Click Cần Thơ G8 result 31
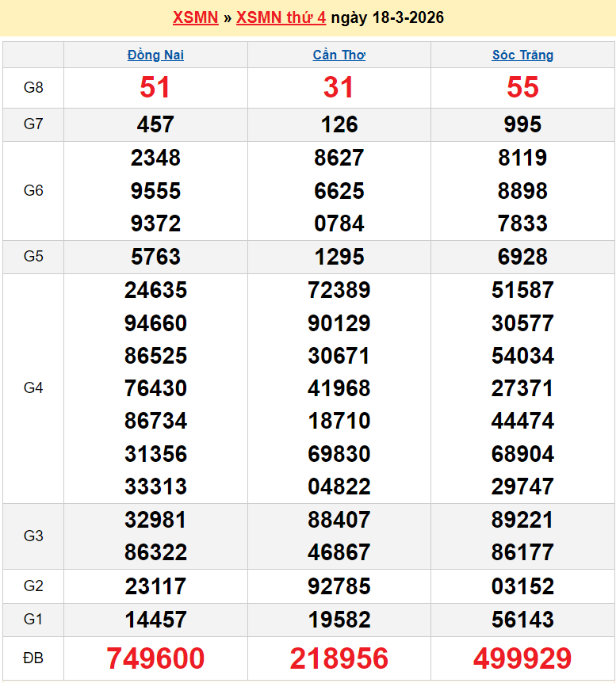The height and width of the screenshot is (683, 616). pos(339,88)
